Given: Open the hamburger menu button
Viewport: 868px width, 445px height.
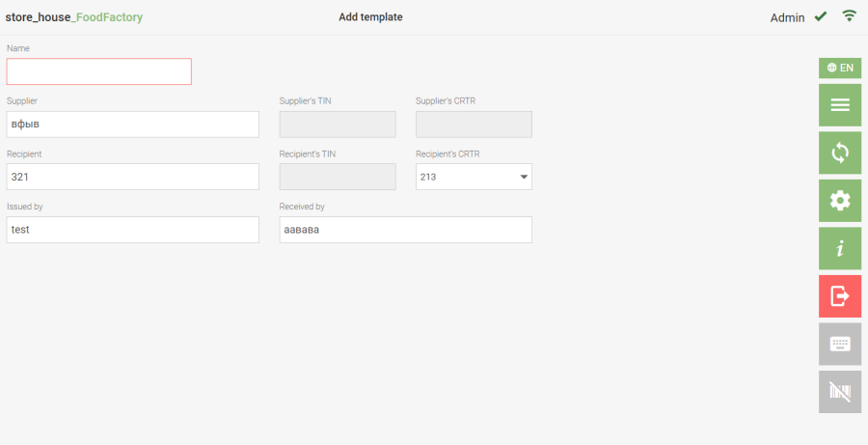Looking at the screenshot, I should pyautogui.click(x=839, y=104).
